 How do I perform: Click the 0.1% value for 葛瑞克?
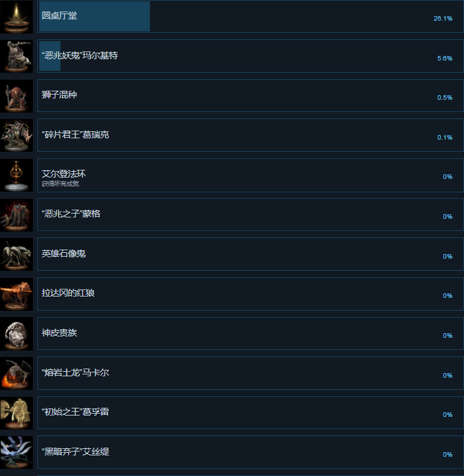(x=445, y=138)
